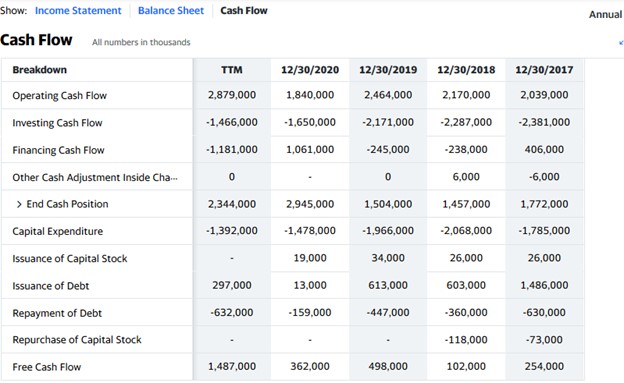Click the 297,000 Issuance of Debt cell

pyautogui.click(x=232, y=285)
